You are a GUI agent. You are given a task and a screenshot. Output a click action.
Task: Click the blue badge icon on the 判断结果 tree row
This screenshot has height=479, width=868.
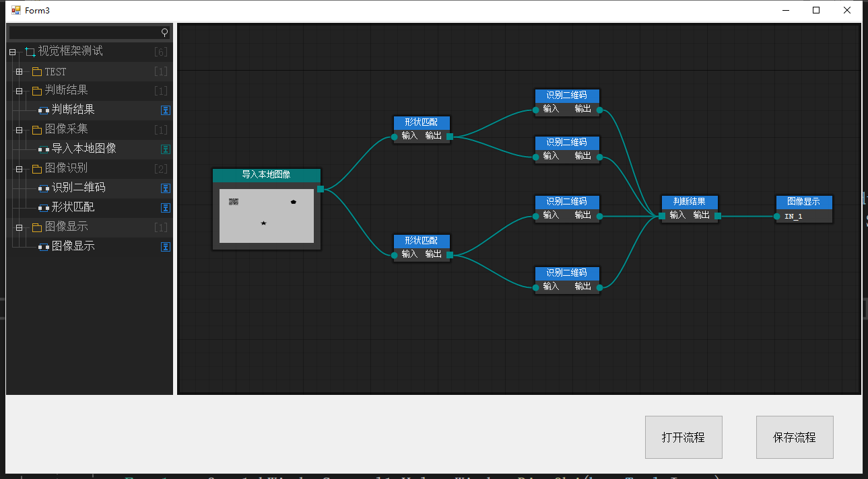click(166, 110)
